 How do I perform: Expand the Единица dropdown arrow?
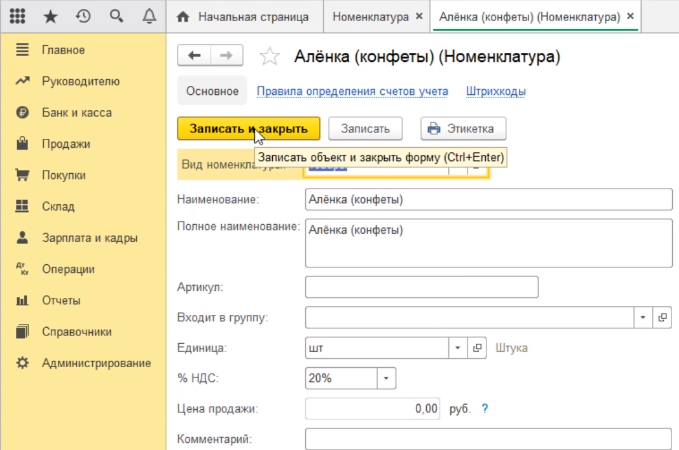coord(457,348)
